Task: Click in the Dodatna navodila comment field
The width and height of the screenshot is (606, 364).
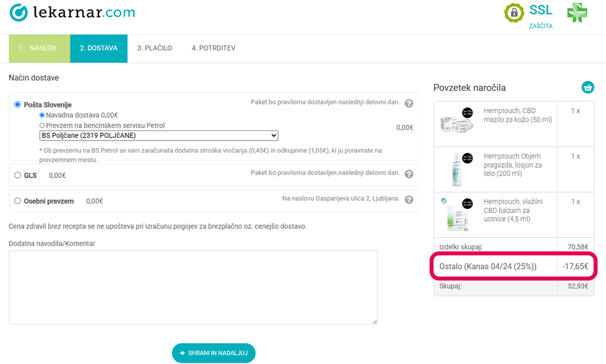Action: coord(193,288)
